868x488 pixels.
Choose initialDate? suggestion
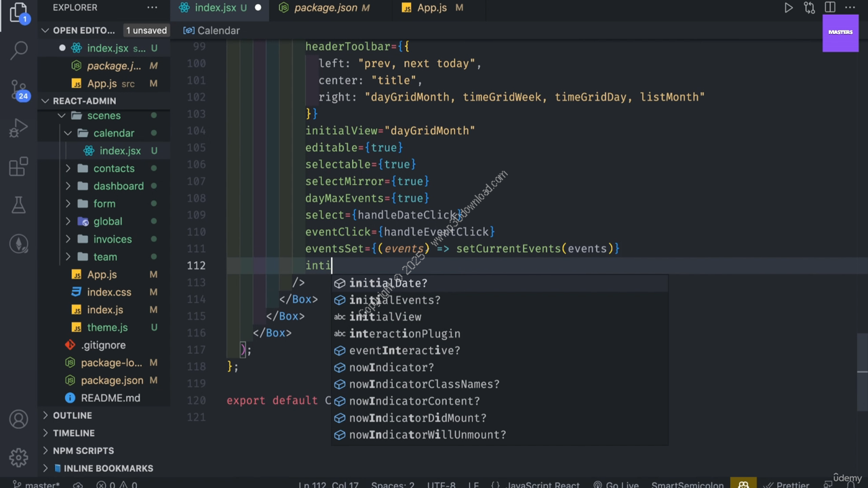[x=500, y=283]
